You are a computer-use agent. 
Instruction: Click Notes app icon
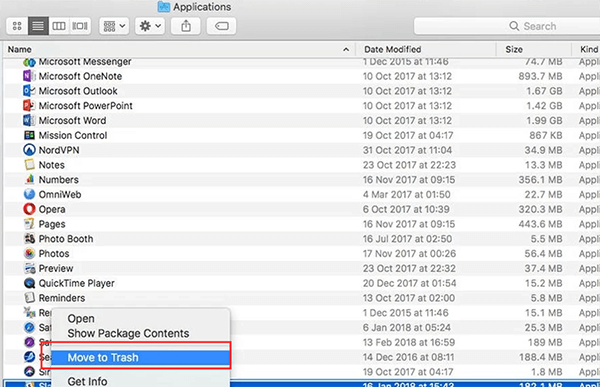(29, 165)
